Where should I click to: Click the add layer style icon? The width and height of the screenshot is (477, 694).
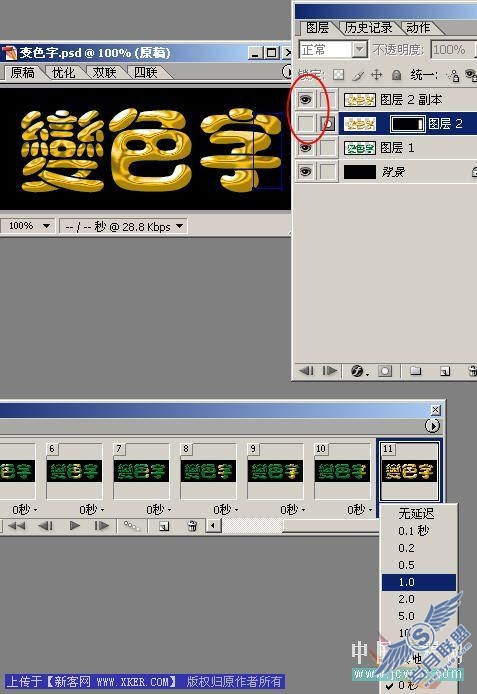[x=358, y=370]
